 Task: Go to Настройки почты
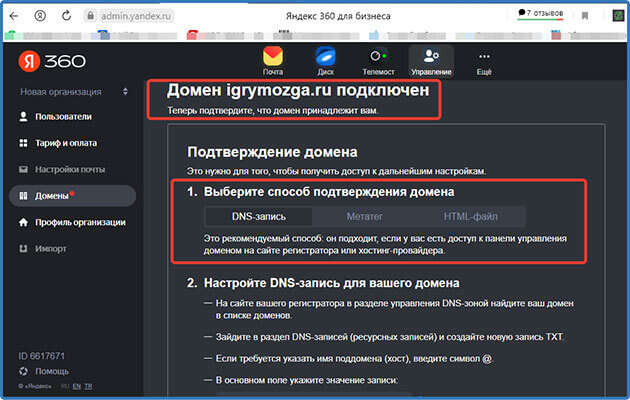pos(62,169)
